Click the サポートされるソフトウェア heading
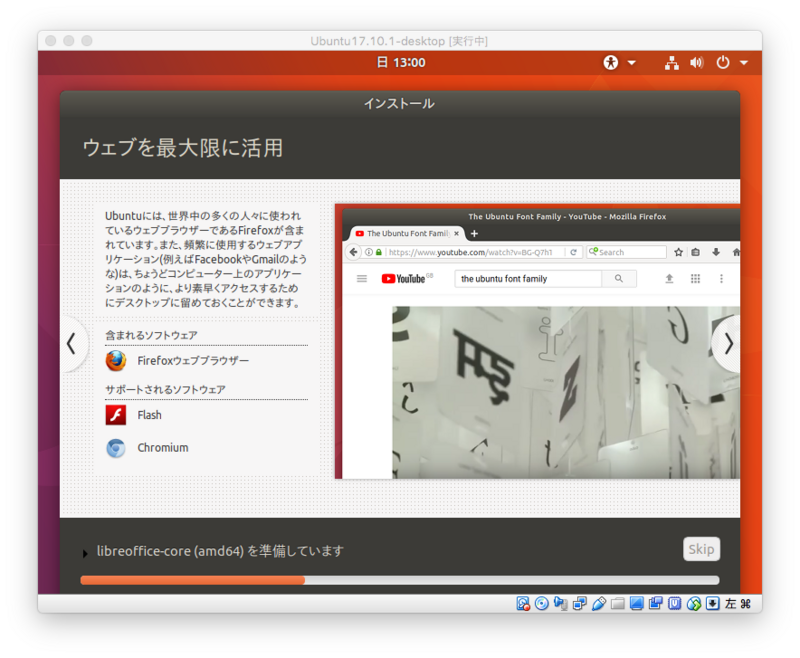This screenshot has height=658, width=800. coord(165,389)
